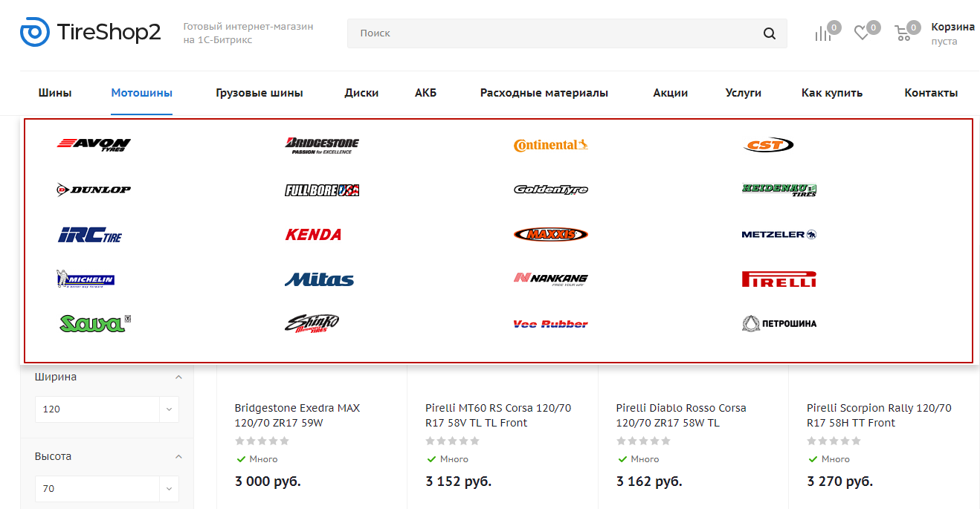Viewport: 980px width, 509px height.
Task: Open Bridgestone Exedra MAX 120/70 ZR17 product
Action: click(297, 415)
